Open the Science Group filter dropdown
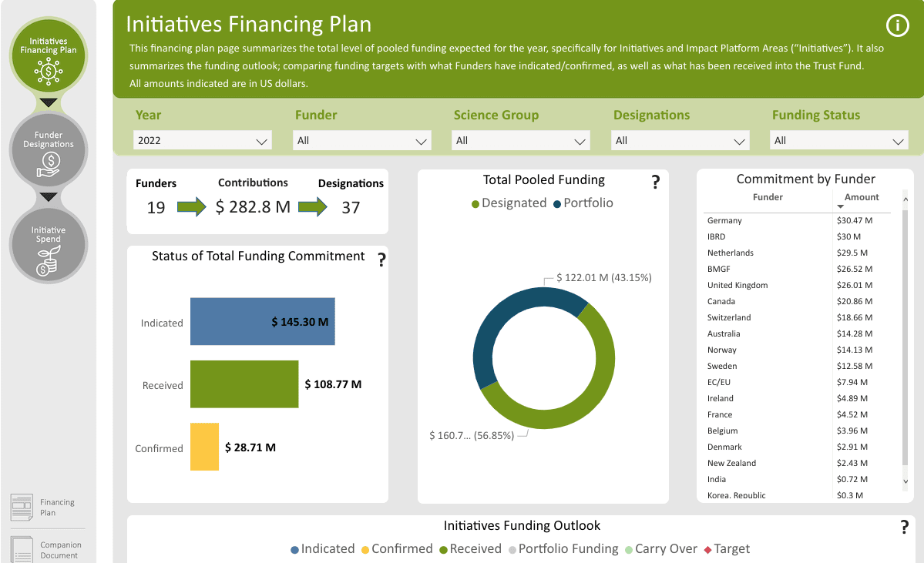The image size is (924, 563). (x=521, y=141)
